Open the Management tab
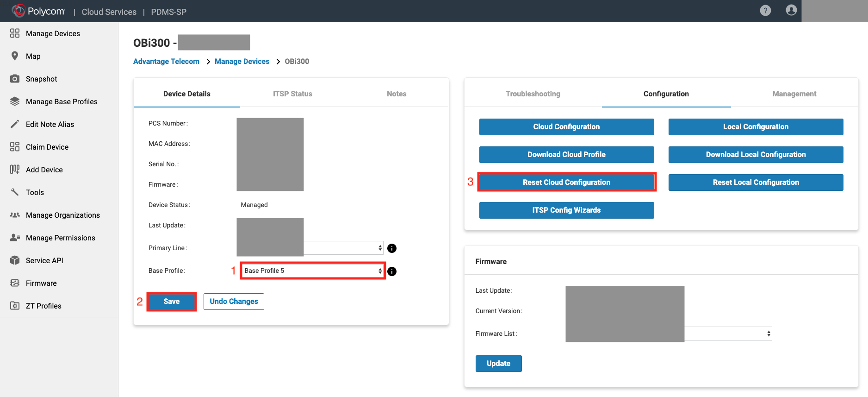This screenshot has width=868, height=397. [x=794, y=94]
